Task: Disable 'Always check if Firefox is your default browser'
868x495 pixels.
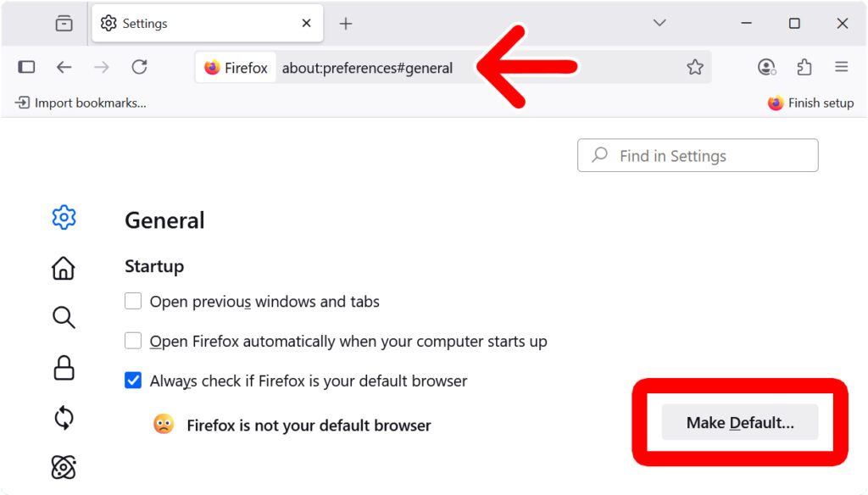Action: (x=133, y=381)
